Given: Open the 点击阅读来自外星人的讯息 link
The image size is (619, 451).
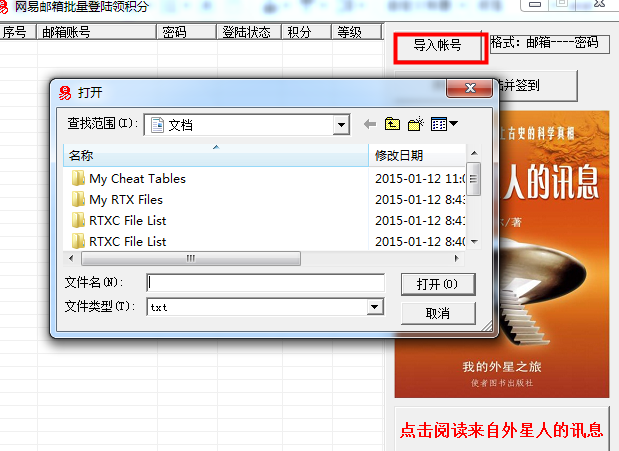Looking at the screenshot, I should [501, 430].
